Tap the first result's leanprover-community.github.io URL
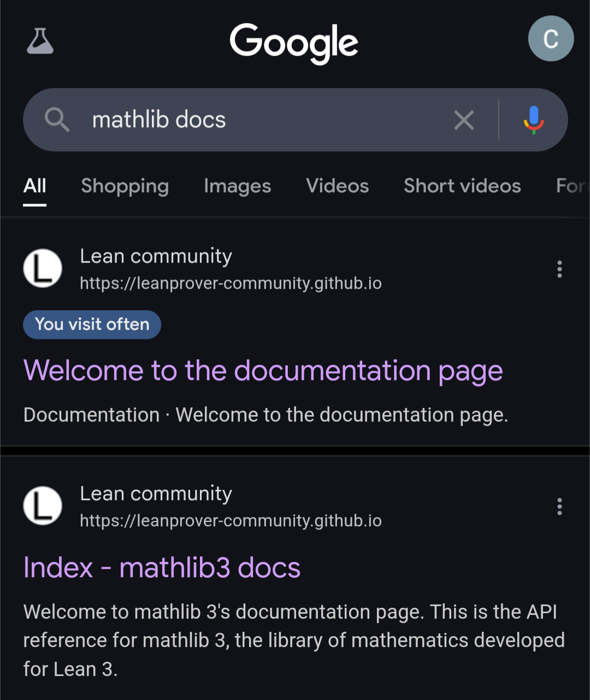This screenshot has height=700, width=590. click(231, 283)
